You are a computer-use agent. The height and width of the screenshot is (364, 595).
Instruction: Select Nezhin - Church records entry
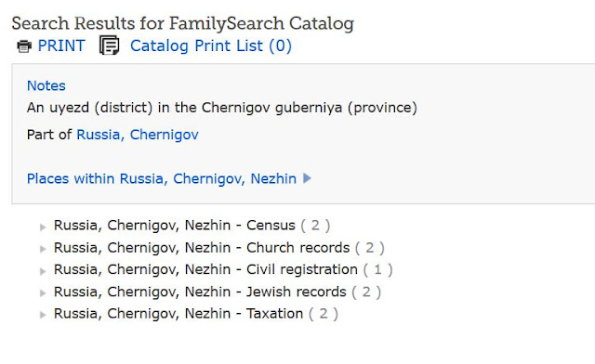(202, 248)
